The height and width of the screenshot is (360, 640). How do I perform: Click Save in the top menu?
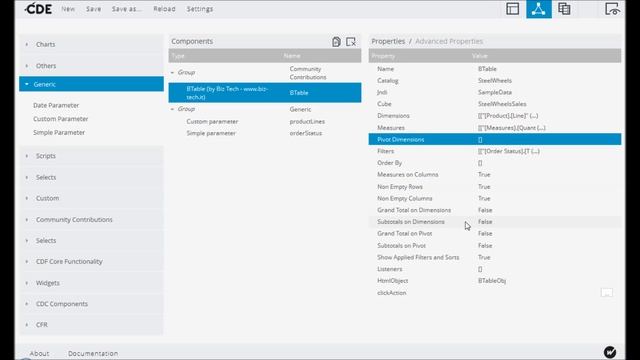coord(93,9)
